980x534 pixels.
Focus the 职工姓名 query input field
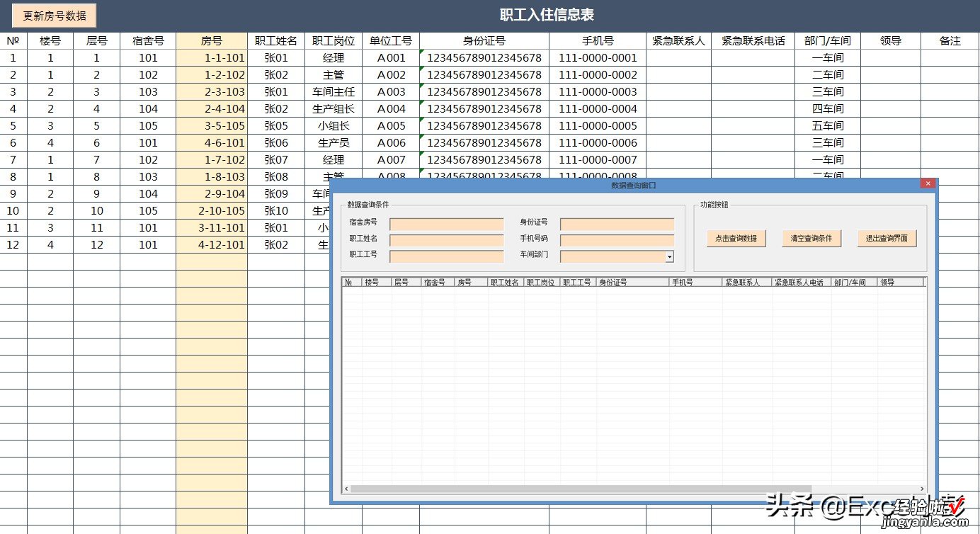click(x=447, y=240)
